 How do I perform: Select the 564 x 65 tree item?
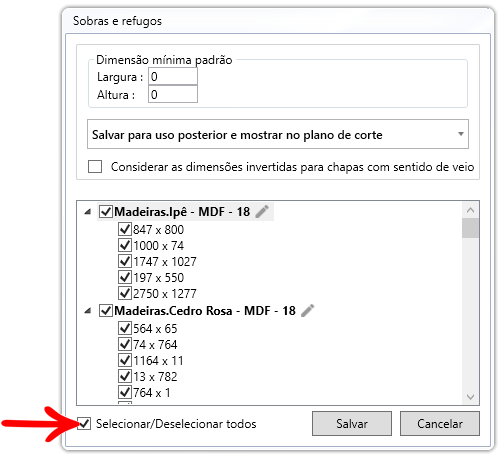click(x=155, y=329)
